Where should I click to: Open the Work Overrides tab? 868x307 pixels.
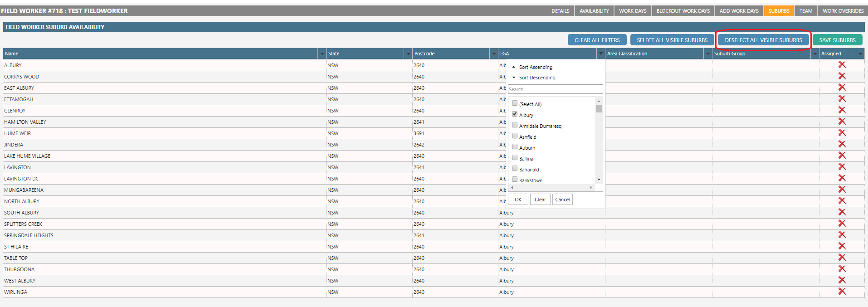[843, 11]
